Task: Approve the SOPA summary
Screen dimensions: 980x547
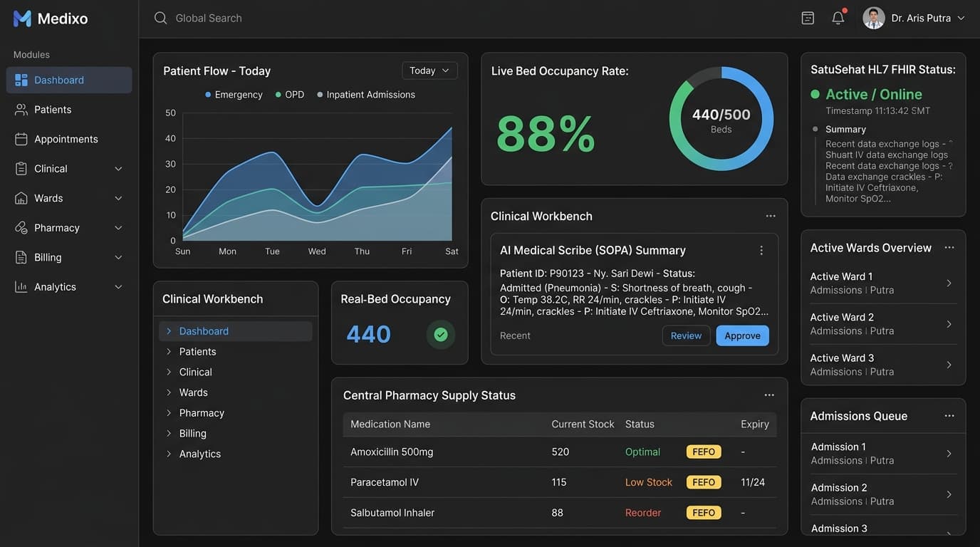Action: [742, 335]
